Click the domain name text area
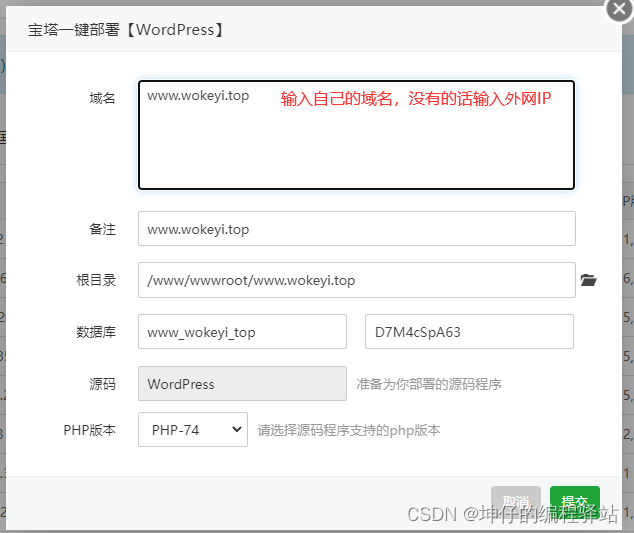This screenshot has height=533, width=634. 356,135
